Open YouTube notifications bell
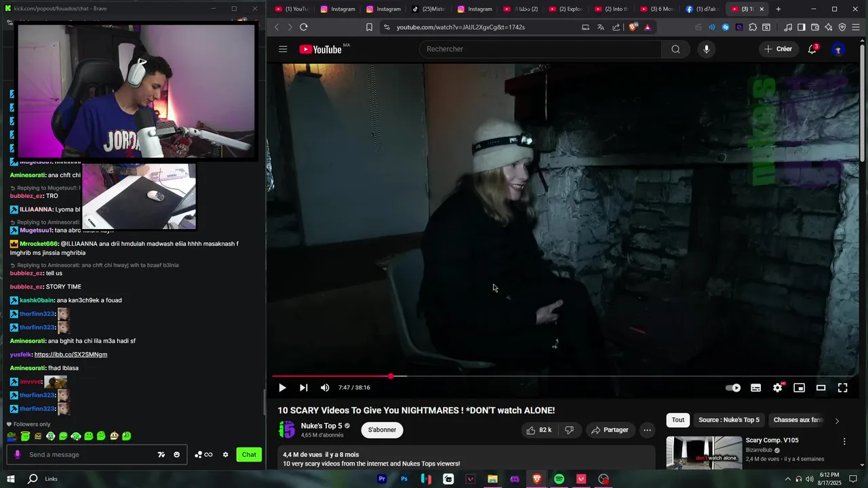Viewport: 868px width, 488px height. tap(812, 49)
